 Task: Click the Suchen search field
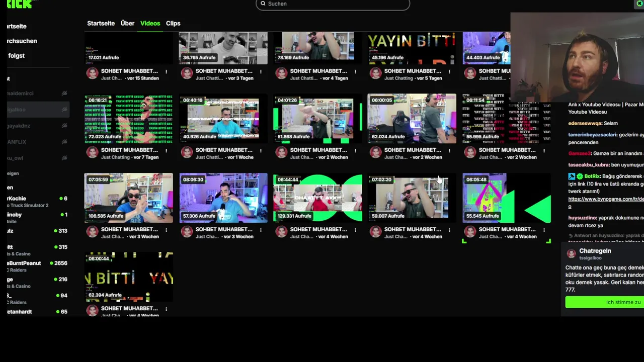333,4
